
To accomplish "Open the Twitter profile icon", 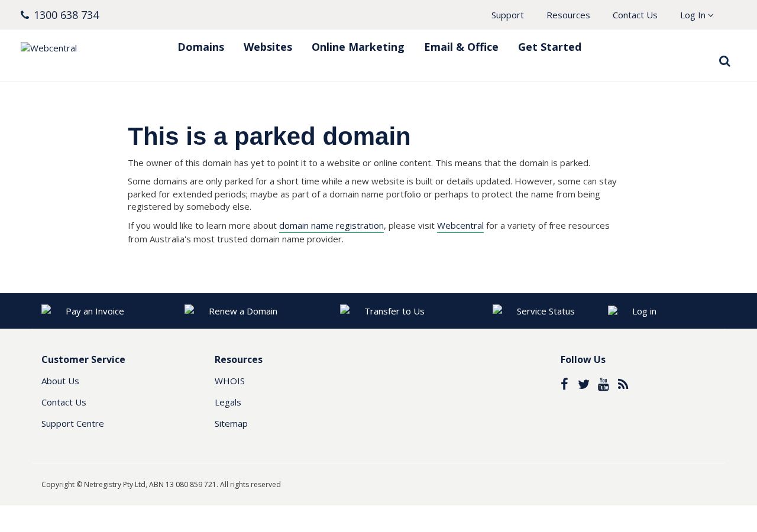I will point(584,384).
